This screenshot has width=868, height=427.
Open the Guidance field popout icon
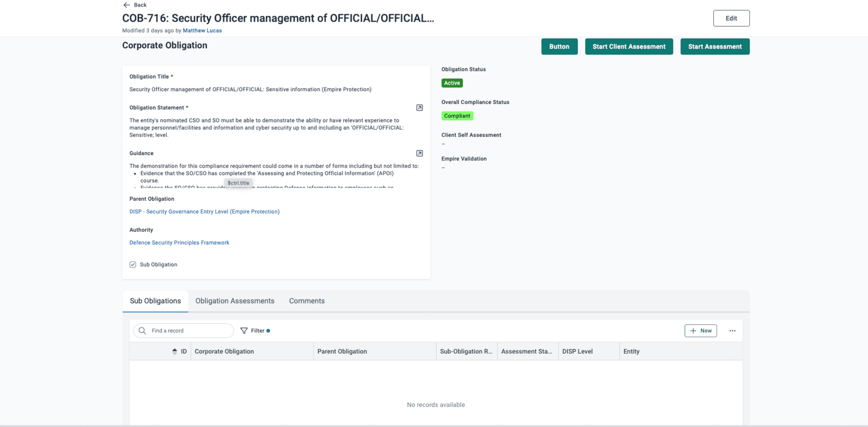coord(419,154)
